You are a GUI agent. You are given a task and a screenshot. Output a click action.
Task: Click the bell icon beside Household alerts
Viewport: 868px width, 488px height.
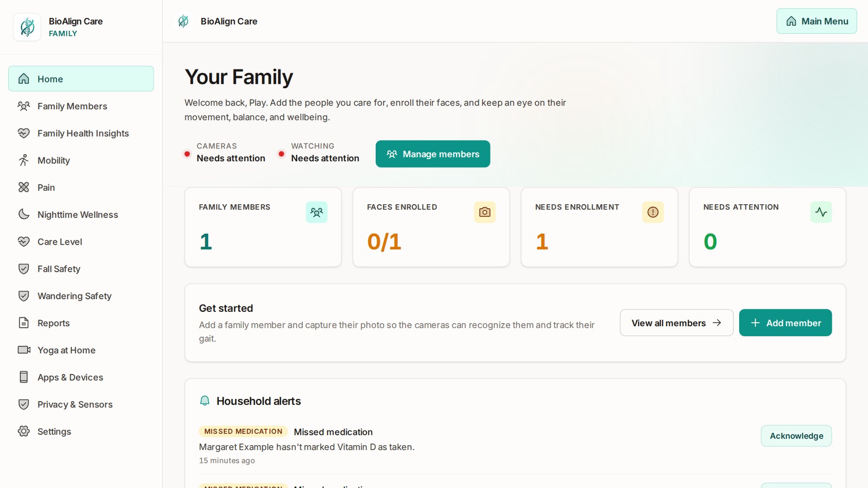pyautogui.click(x=205, y=401)
